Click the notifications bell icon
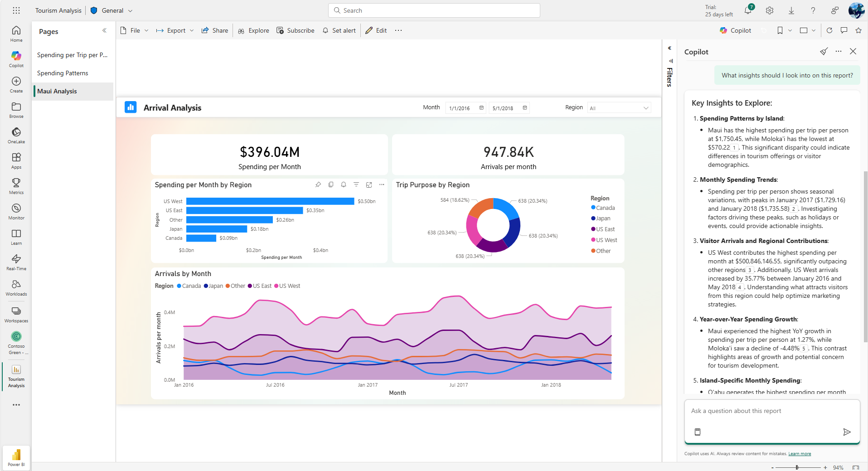 coord(748,10)
